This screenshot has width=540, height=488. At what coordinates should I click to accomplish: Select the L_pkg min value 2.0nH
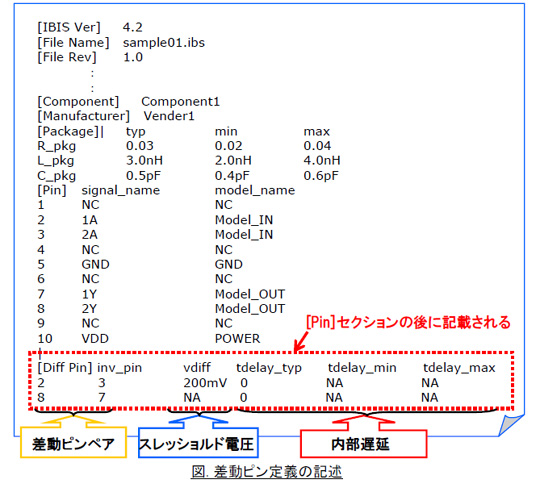click(x=233, y=160)
